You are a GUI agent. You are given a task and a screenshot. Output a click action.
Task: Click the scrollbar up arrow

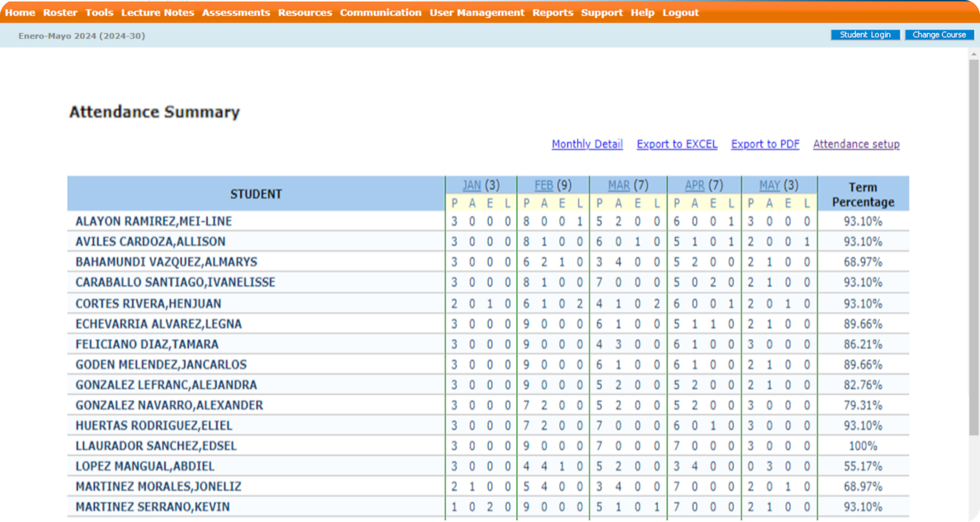(974, 53)
